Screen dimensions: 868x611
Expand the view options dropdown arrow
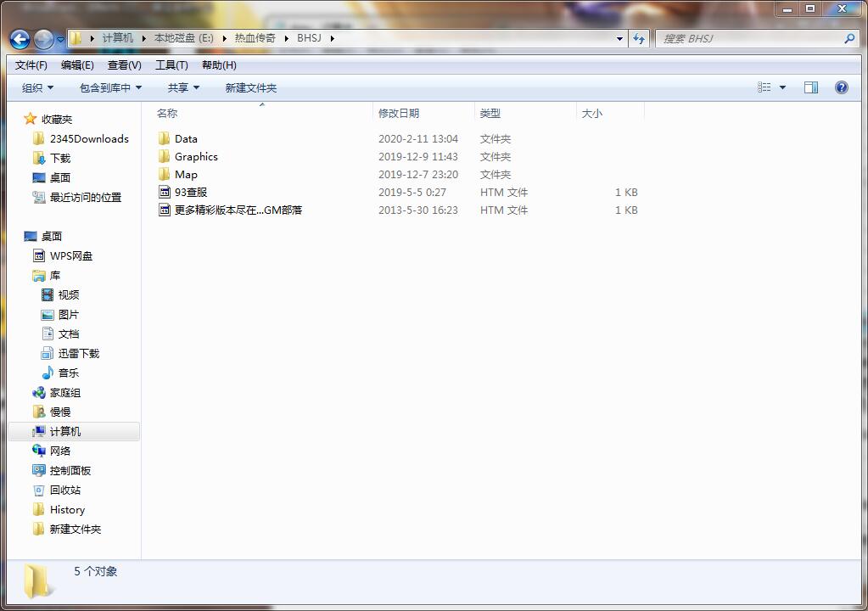click(x=782, y=87)
